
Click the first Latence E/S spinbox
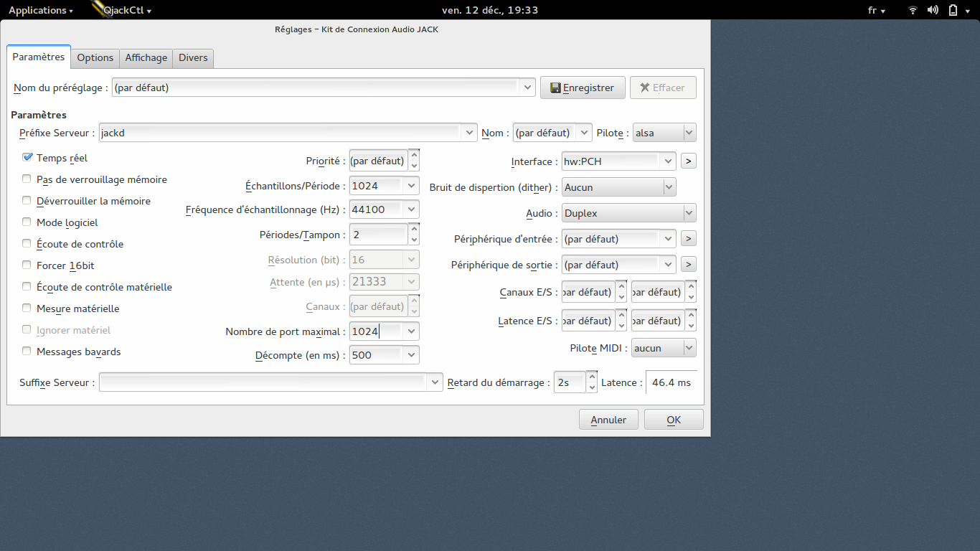(x=594, y=321)
